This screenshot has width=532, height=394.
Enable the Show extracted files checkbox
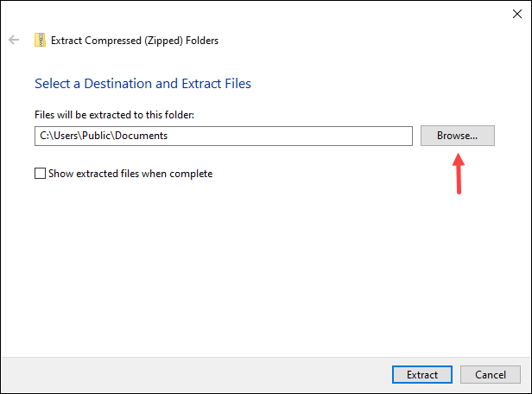pyautogui.click(x=40, y=174)
